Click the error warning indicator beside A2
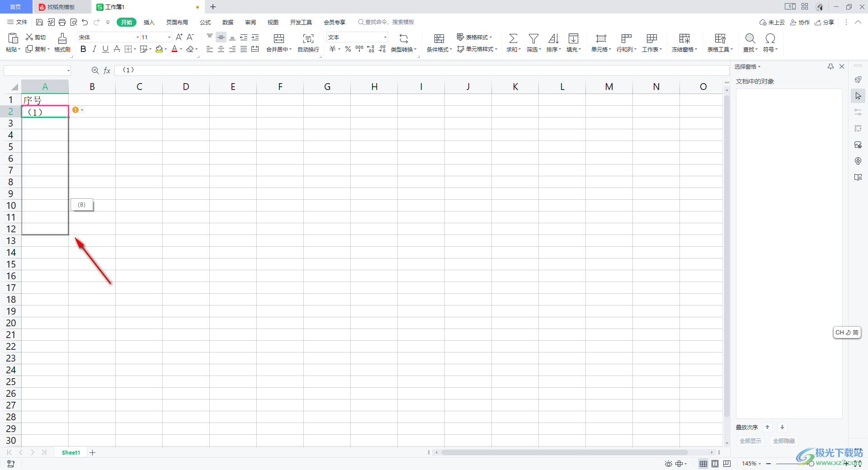Screen dimensions: 868x470 pyautogui.click(x=75, y=110)
